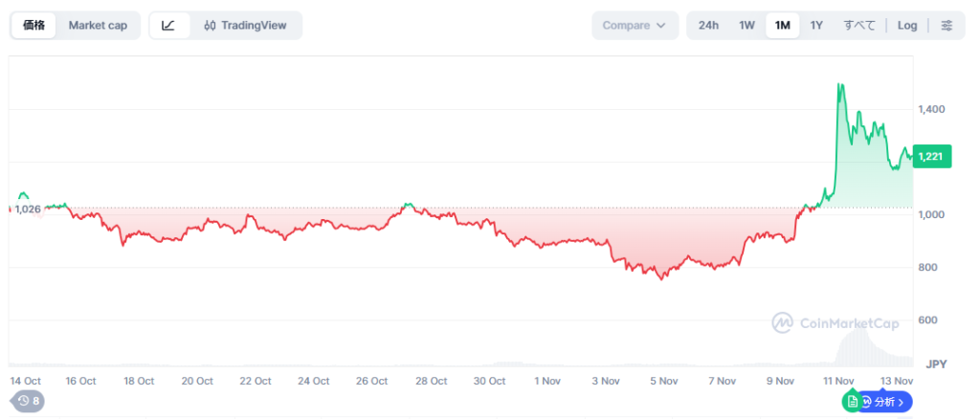Select the 1M time range

click(x=782, y=26)
